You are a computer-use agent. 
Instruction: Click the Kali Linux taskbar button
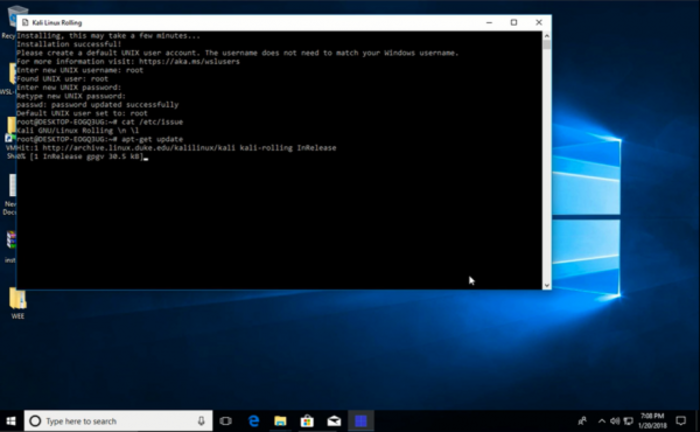point(362,421)
